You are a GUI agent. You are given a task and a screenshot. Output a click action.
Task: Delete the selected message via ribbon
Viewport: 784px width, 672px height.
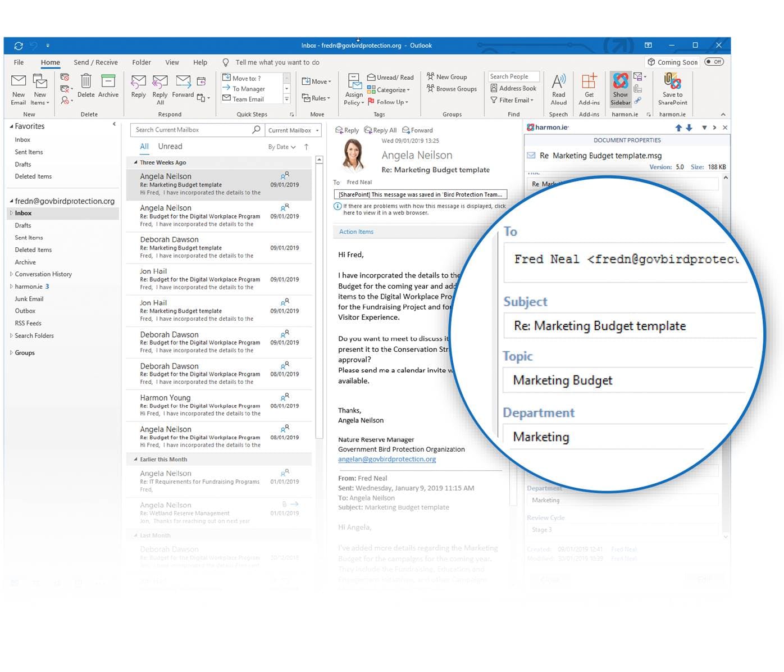pyautogui.click(x=86, y=86)
